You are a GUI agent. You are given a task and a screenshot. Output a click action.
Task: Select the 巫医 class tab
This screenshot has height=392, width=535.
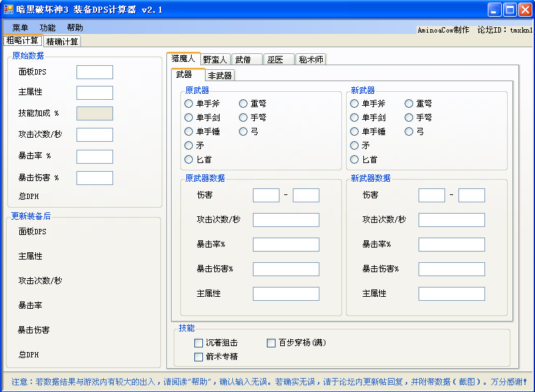pos(278,60)
